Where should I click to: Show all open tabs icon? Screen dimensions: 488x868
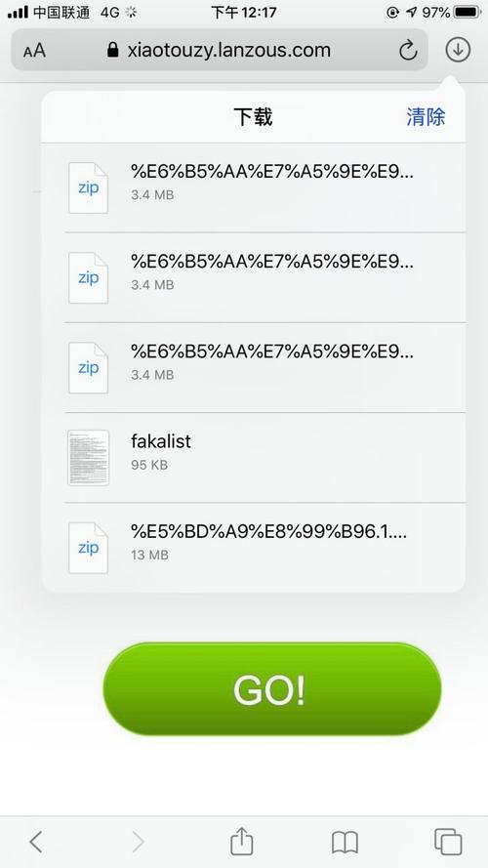(x=448, y=842)
